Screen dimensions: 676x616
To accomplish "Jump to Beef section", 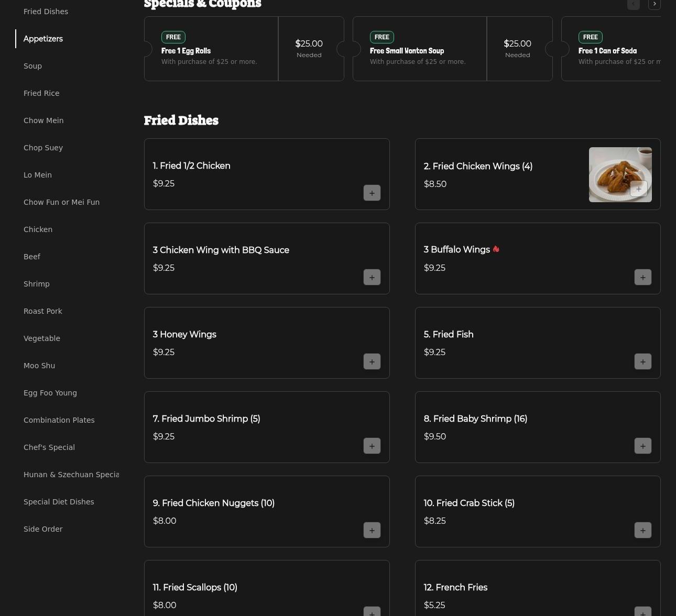I will 32,257.
